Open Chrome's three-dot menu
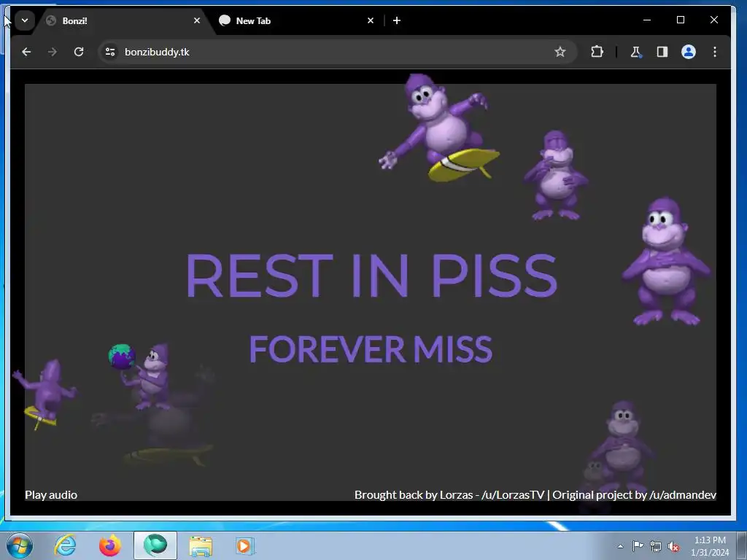The height and width of the screenshot is (560, 747). pos(715,52)
